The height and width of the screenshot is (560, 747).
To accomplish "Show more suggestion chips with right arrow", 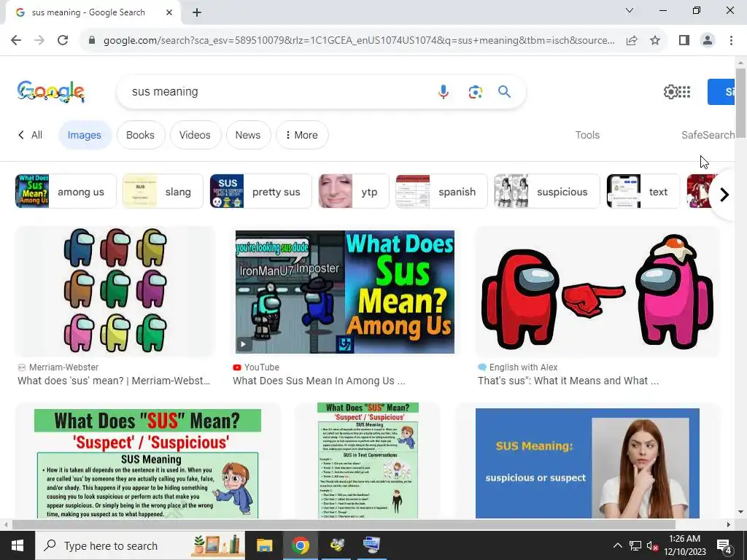I will [724, 194].
